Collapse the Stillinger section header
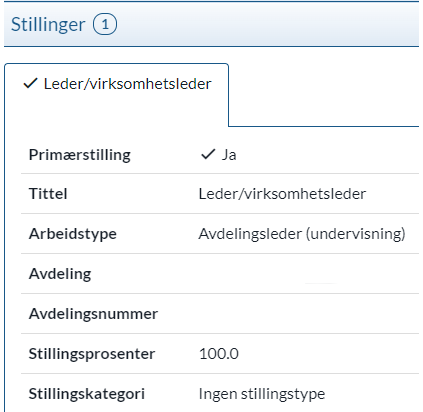The height and width of the screenshot is (412, 423). tap(211, 24)
